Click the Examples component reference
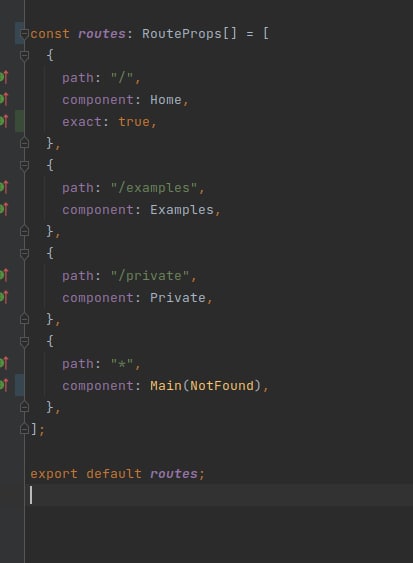This screenshot has height=563, width=413. 182,210
